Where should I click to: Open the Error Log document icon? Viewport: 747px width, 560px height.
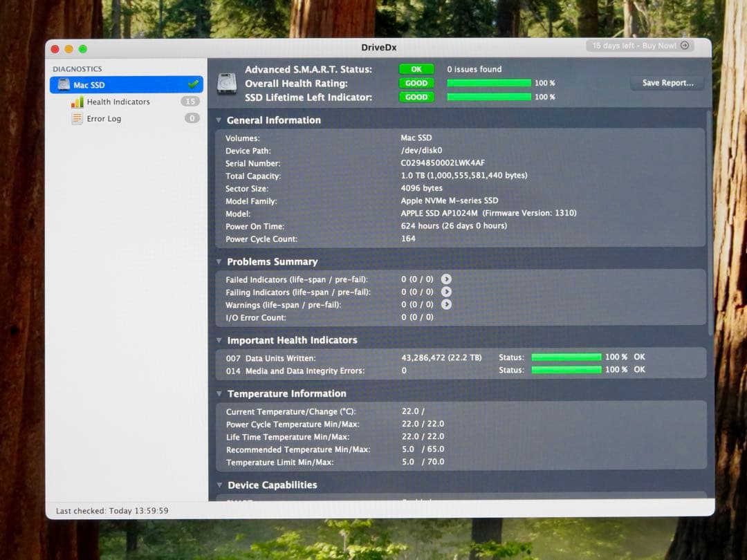pyautogui.click(x=76, y=118)
